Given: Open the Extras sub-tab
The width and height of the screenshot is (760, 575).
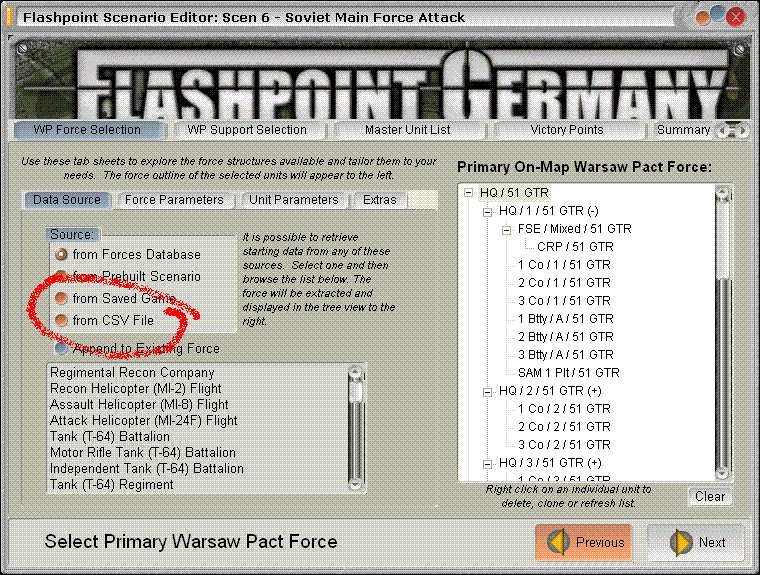Looking at the screenshot, I should tap(380, 200).
